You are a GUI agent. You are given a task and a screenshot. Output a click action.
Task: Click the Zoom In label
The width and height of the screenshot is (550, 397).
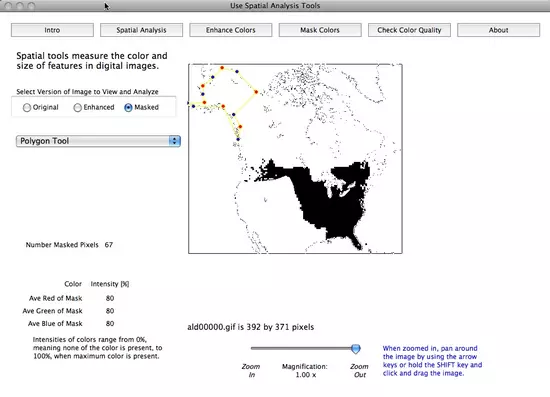click(x=251, y=370)
